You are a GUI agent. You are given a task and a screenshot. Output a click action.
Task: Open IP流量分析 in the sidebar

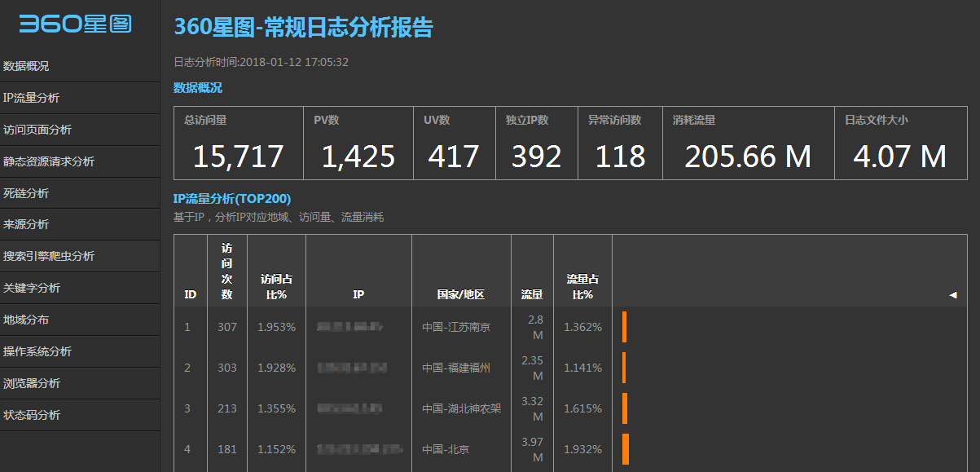tap(80, 98)
